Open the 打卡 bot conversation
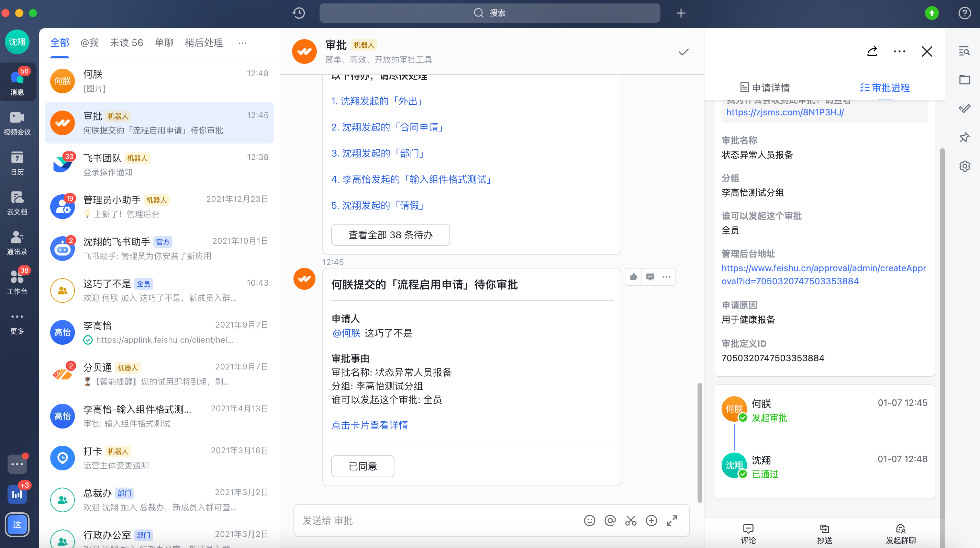This screenshot has height=548, width=980. tap(159, 458)
